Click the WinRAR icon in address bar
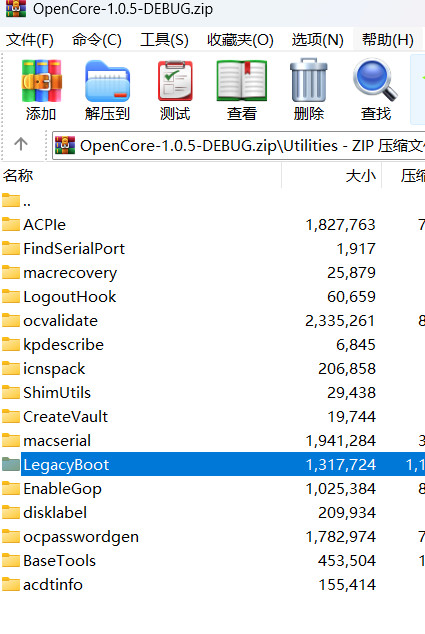 [x=65, y=145]
